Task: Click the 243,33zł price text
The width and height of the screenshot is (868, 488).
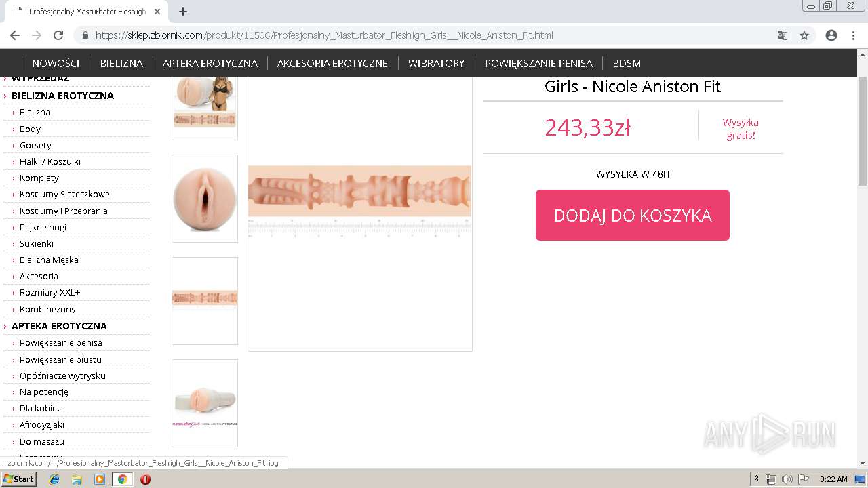Action: click(x=587, y=127)
